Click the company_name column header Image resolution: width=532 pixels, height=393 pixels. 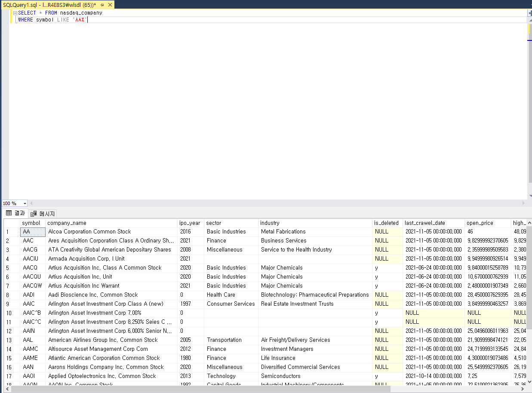pos(111,223)
